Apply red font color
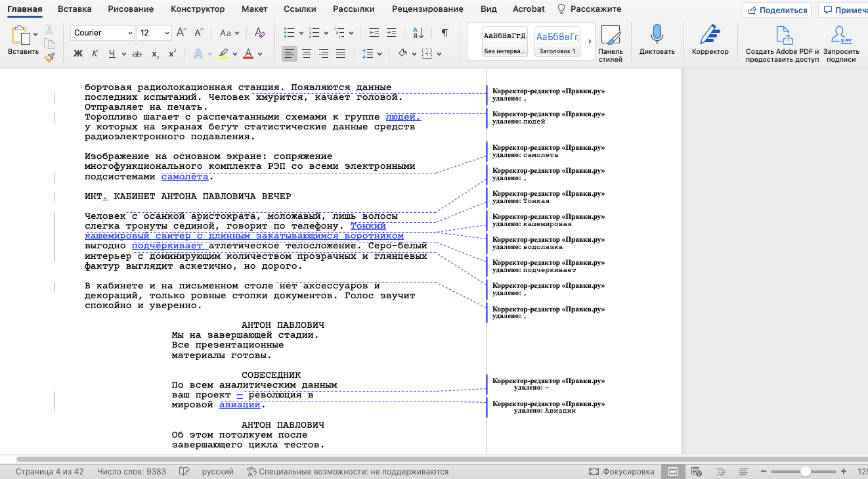Screen dimensions: 868x479 tap(248, 54)
